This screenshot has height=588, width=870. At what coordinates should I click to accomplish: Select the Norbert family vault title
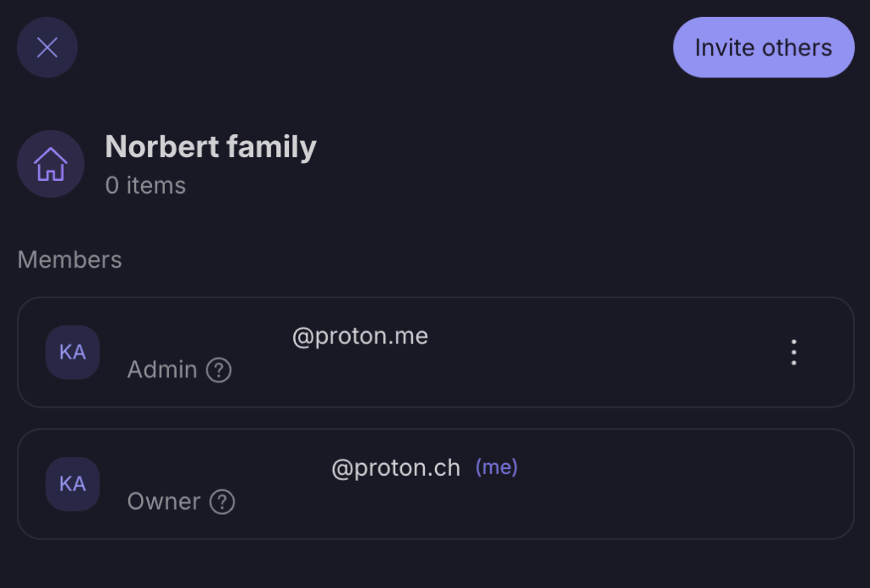211,147
